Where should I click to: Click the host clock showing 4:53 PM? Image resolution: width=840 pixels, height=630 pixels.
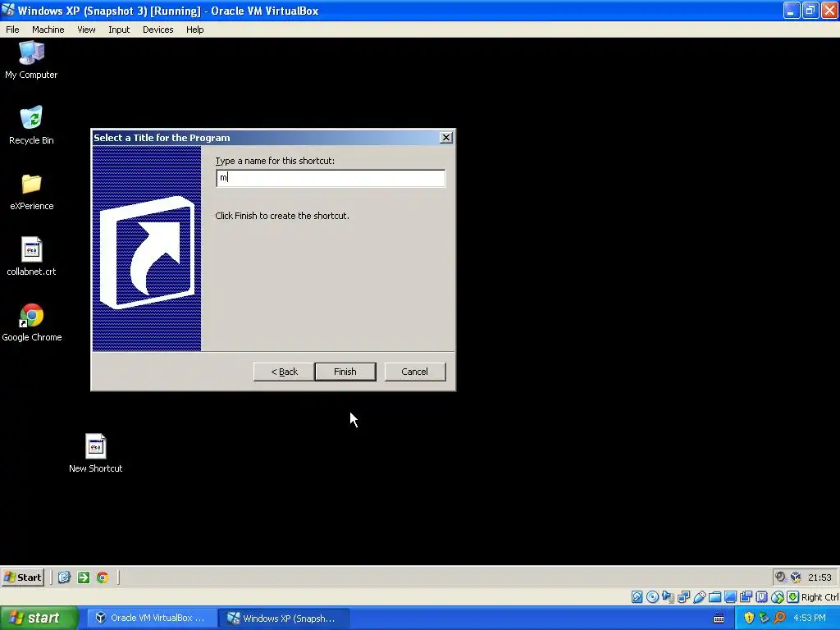click(x=810, y=618)
